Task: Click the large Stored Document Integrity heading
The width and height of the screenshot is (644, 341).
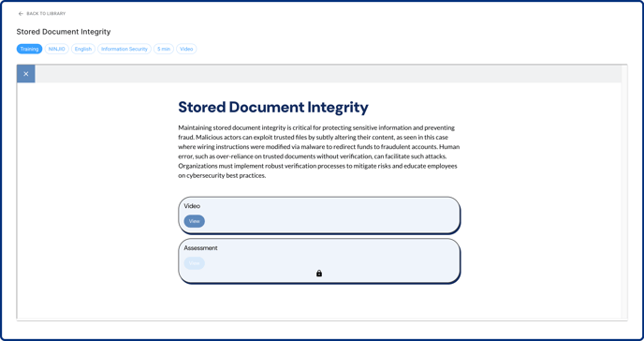Action: tap(273, 107)
